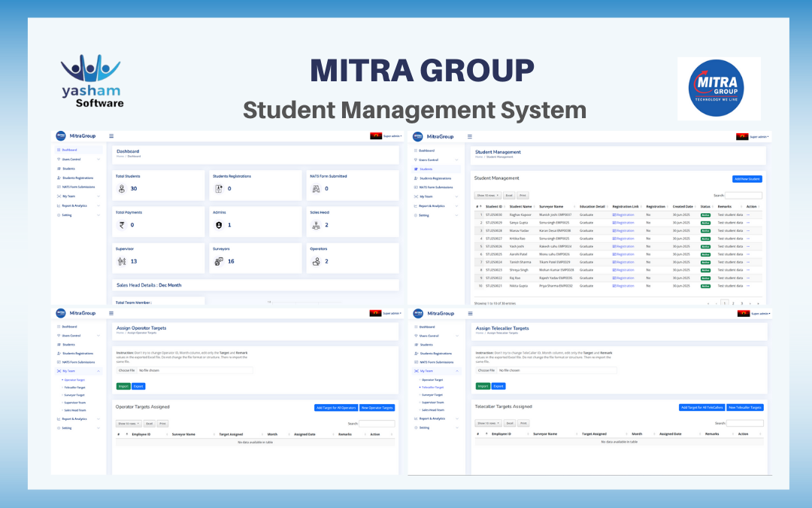Select Students from the sidebar menu

click(425, 169)
